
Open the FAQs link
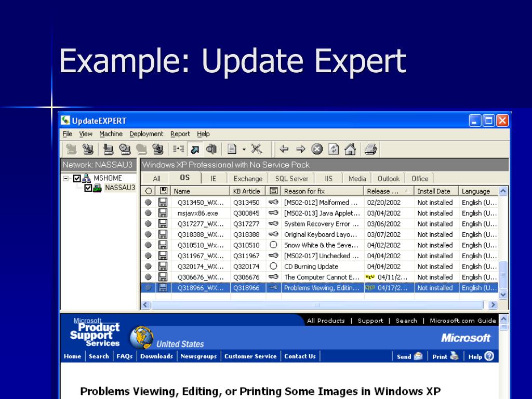[125, 356]
